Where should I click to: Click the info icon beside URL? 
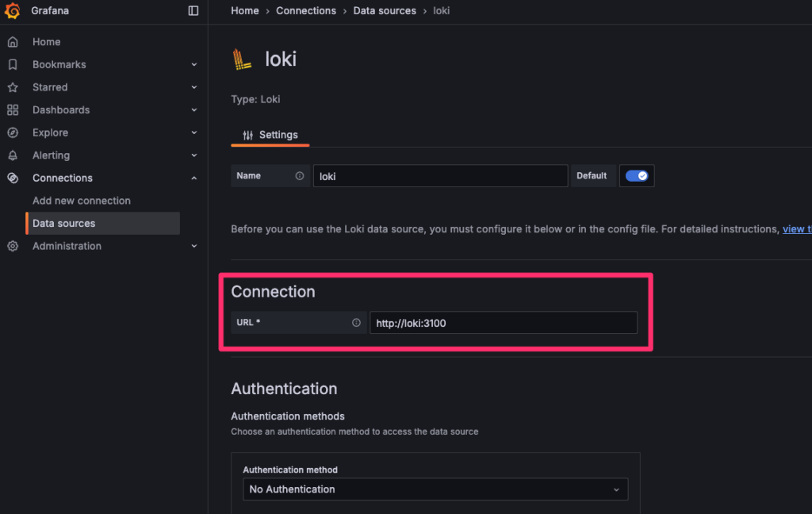[356, 322]
